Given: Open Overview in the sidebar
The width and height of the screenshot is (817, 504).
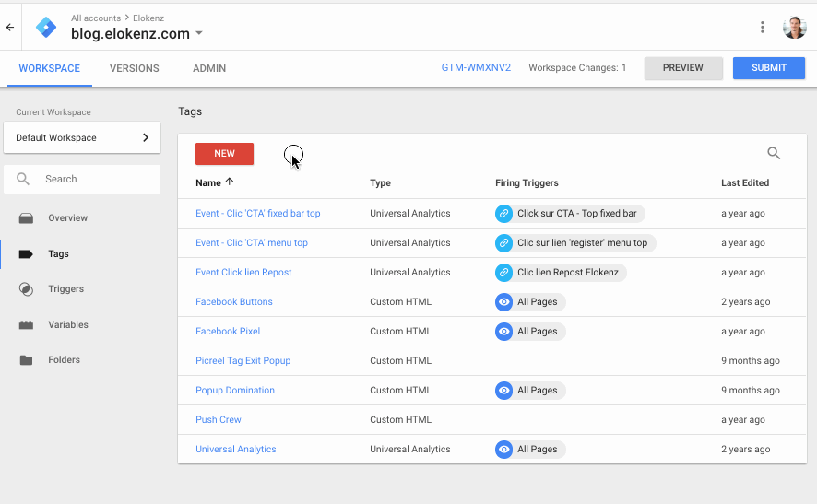Looking at the screenshot, I should click(67, 218).
